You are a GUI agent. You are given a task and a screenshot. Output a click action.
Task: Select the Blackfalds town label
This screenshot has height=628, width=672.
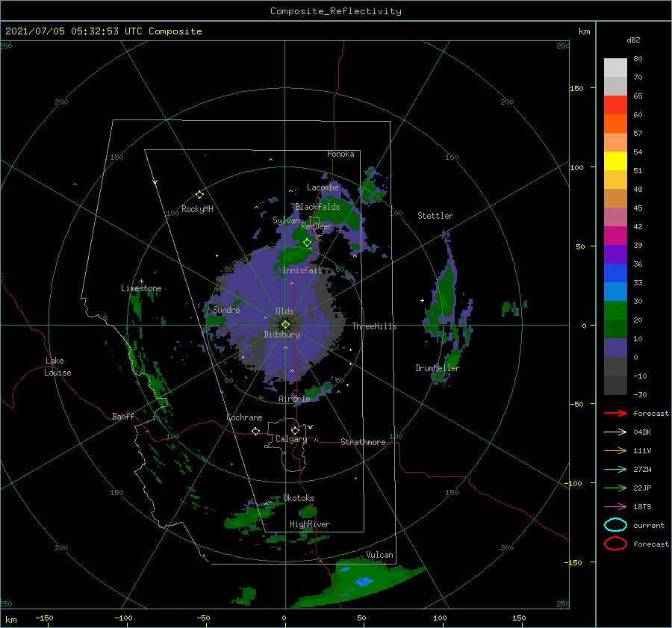click(x=317, y=207)
